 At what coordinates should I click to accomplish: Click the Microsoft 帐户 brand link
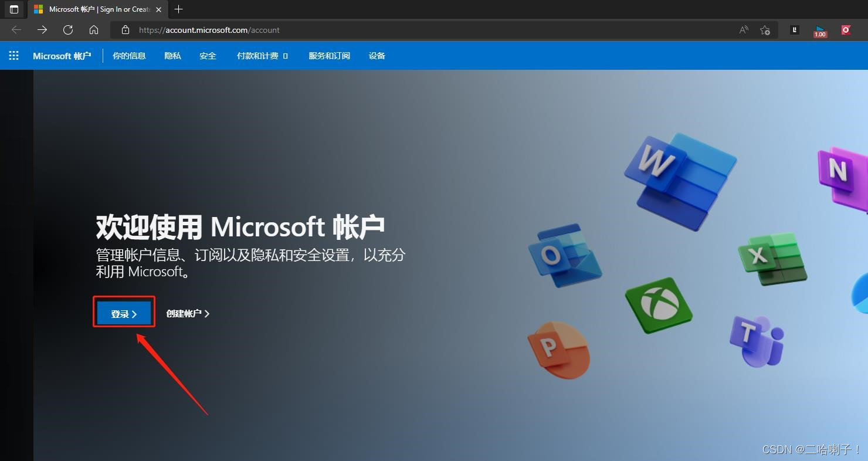62,56
